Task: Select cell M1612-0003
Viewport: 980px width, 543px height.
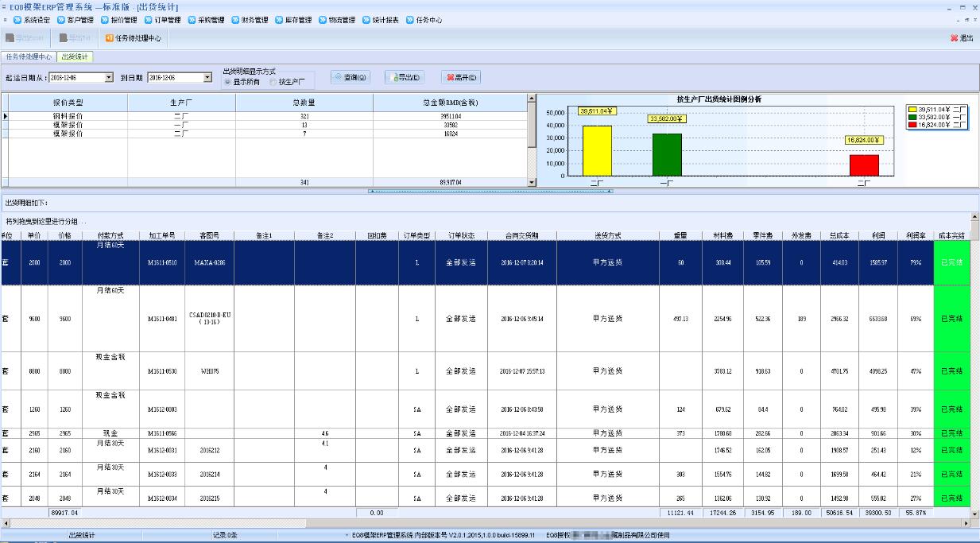Action: pos(162,409)
